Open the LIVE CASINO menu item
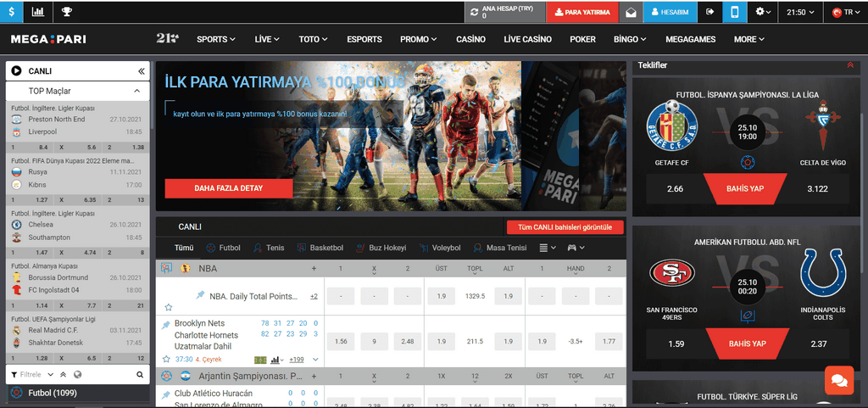 pyautogui.click(x=527, y=39)
